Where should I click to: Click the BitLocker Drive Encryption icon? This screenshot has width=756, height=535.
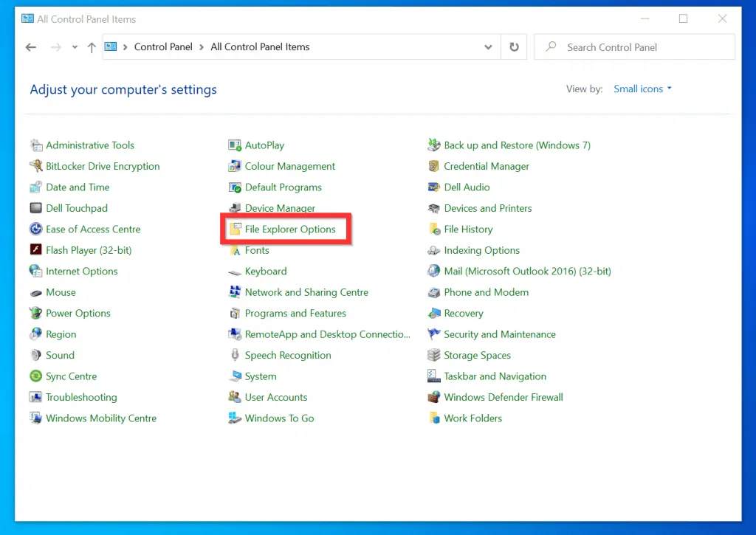[35, 166]
